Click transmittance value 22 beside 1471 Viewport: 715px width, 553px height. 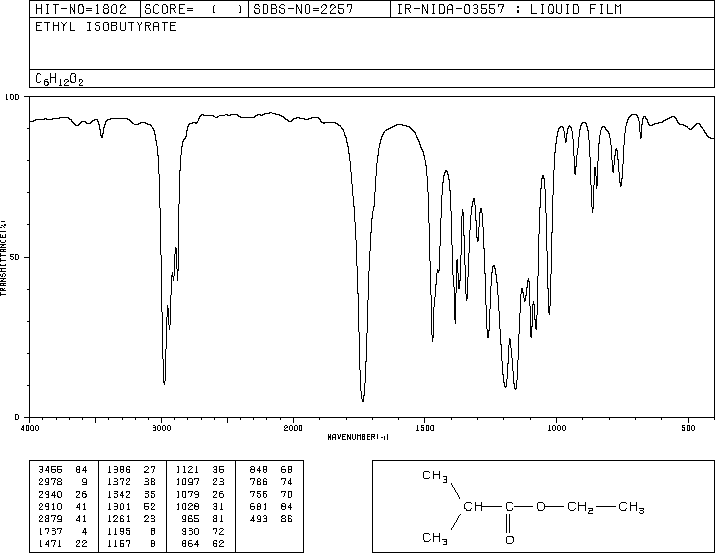pos(81,543)
